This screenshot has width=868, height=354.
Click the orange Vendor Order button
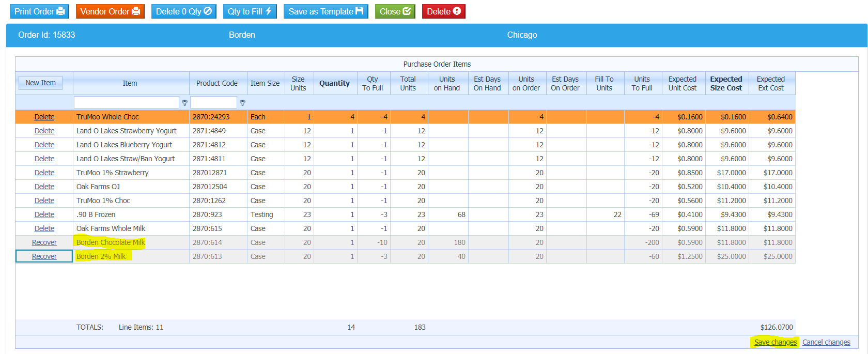coord(110,11)
